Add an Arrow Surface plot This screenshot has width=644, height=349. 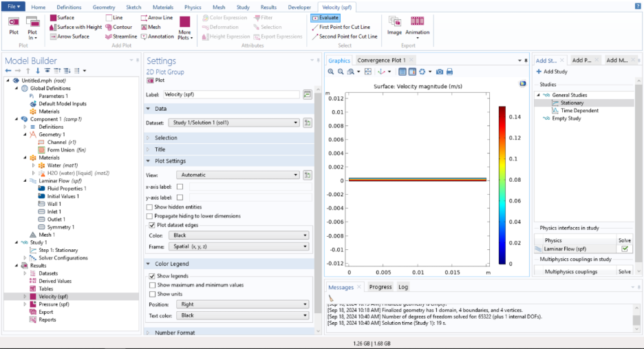click(x=69, y=36)
